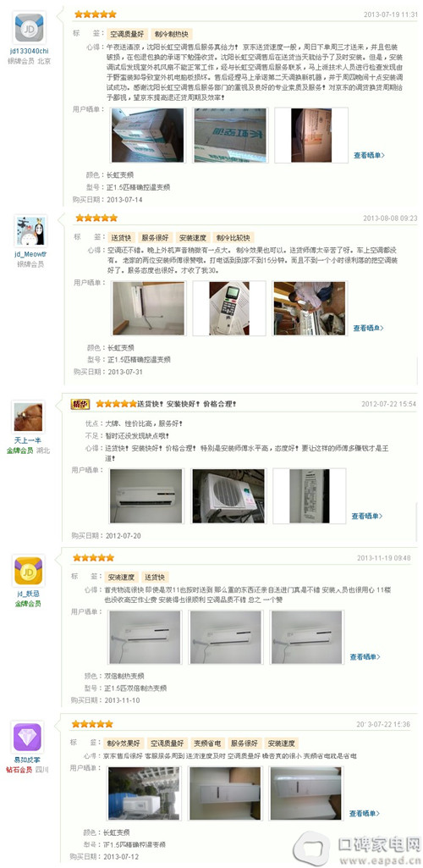Open the gold JD avatar of jd_妖忌
Screen dimensions: 423x868
tap(28, 572)
